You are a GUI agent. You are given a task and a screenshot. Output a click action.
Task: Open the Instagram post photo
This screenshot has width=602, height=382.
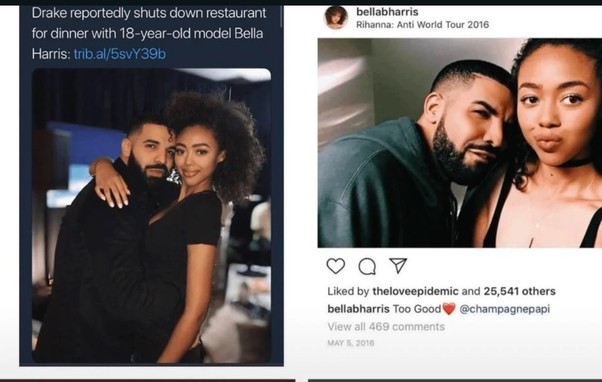coord(460,143)
